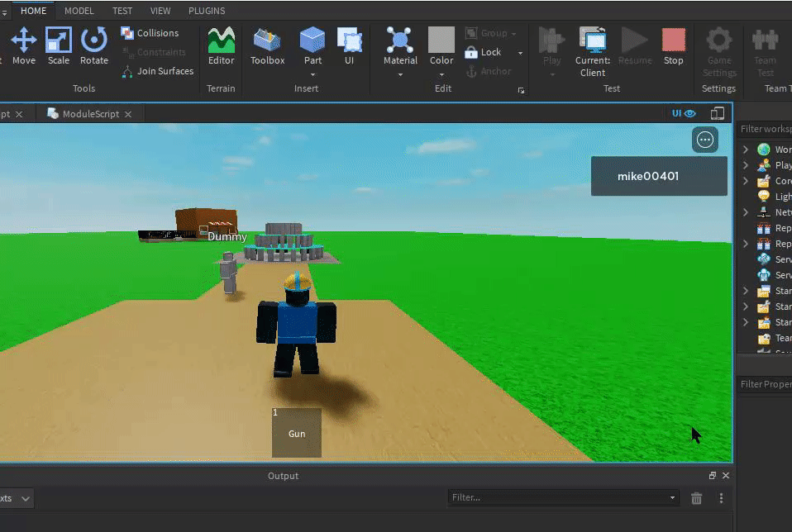
Task: Select the Scale tool
Action: 59,46
